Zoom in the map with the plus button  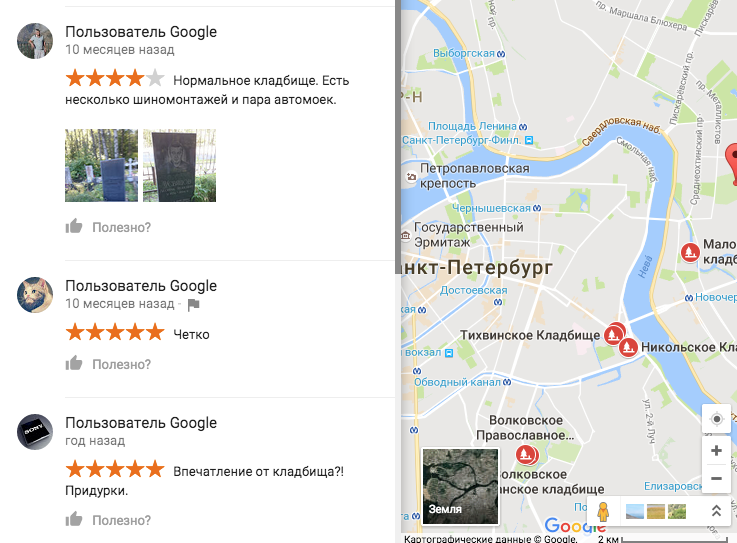coord(716,451)
